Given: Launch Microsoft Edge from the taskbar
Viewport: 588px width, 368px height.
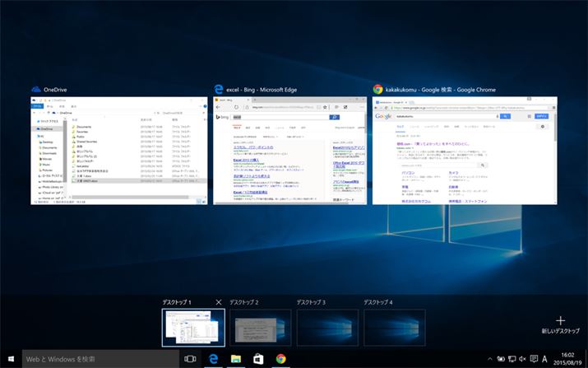Looking at the screenshot, I should pyautogui.click(x=214, y=359).
